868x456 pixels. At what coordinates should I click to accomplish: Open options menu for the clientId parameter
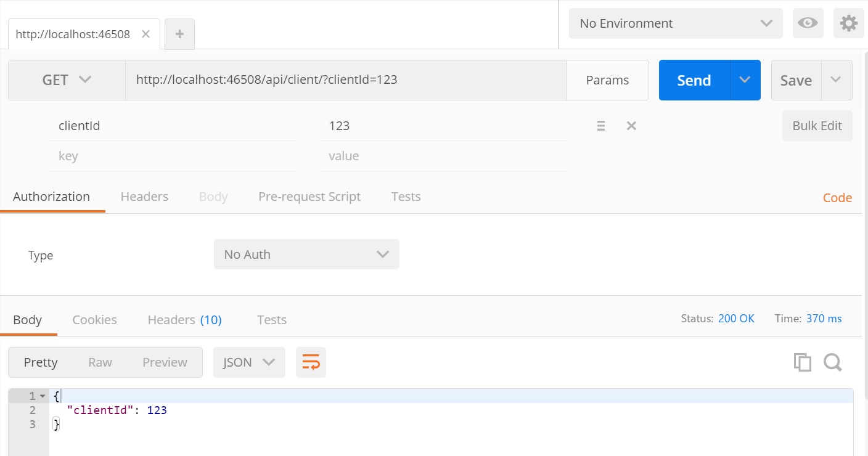600,126
